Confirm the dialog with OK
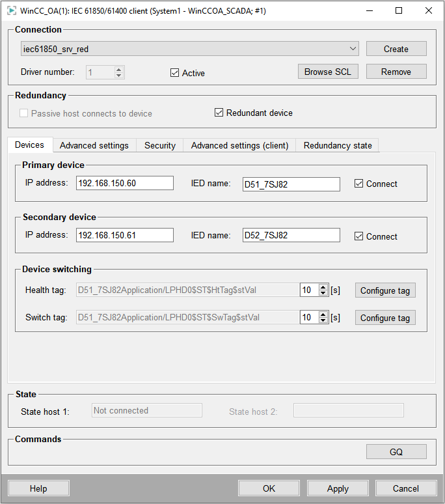445x504 pixels. [269, 488]
